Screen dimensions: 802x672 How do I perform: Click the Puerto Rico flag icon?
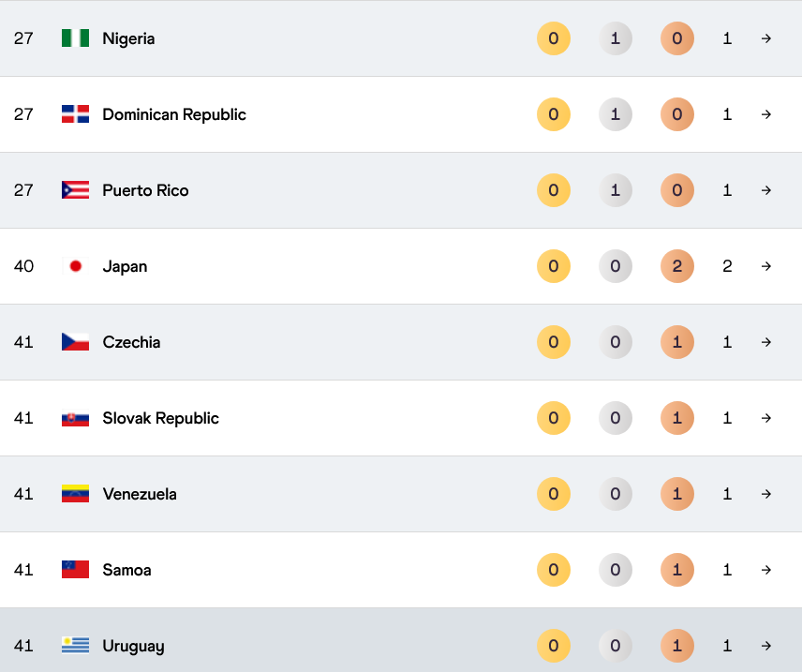coord(75,190)
